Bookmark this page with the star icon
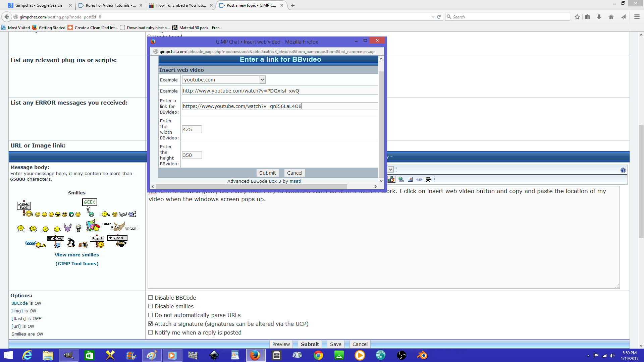The width and height of the screenshot is (644, 362). tap(577, 17)
